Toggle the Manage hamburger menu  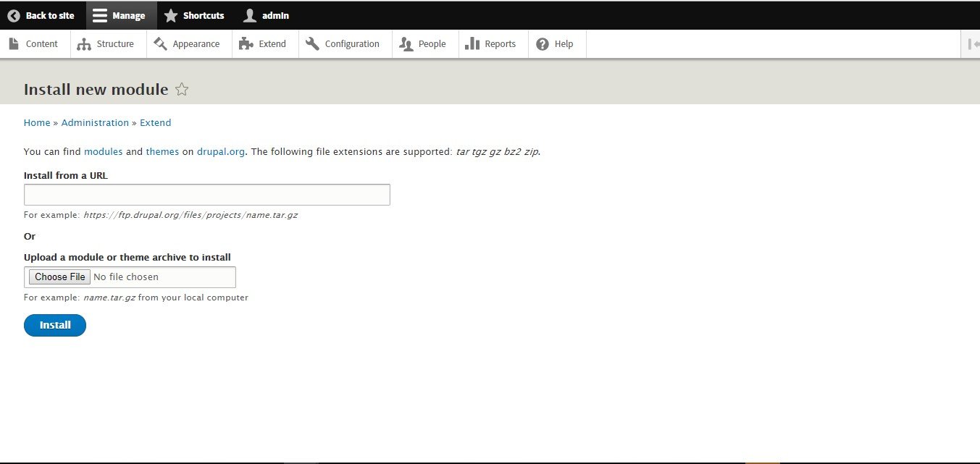click(101, 15)
